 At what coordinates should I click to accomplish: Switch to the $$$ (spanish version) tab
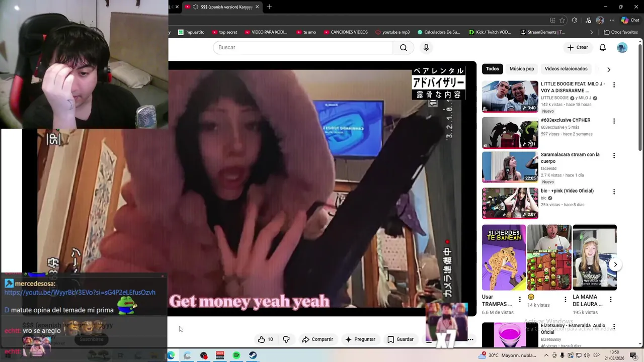click(x=221, y=7)
